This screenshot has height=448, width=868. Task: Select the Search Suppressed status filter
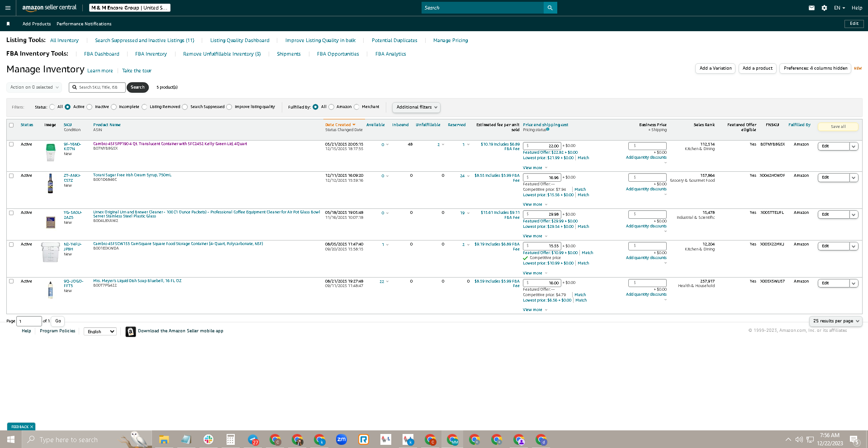[185, 107]
